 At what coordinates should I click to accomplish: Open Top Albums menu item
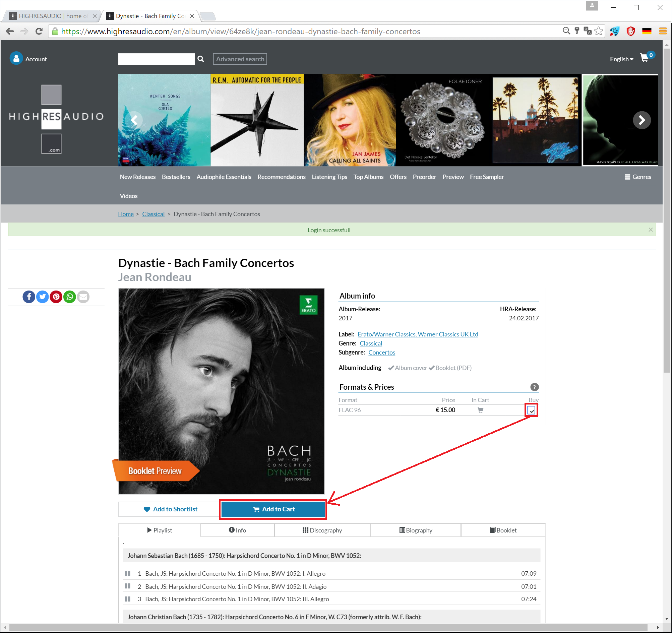click(368, 177)
